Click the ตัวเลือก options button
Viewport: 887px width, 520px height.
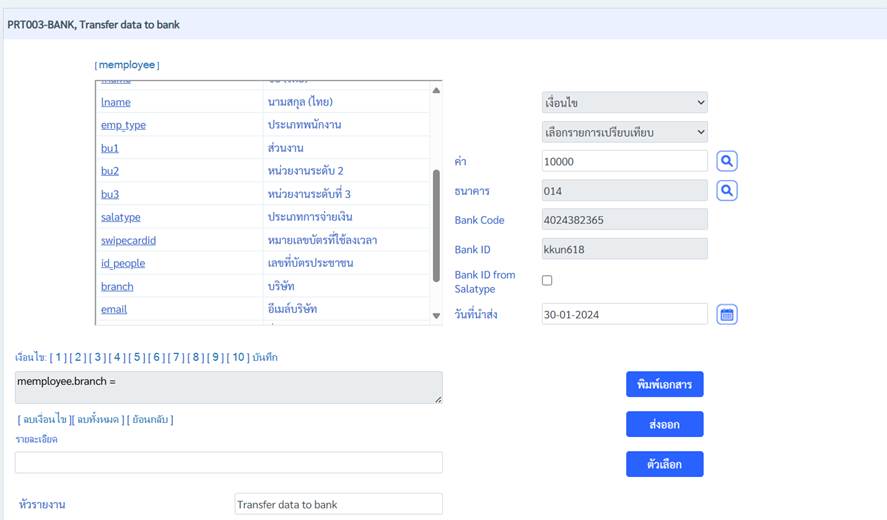(665, 464)
